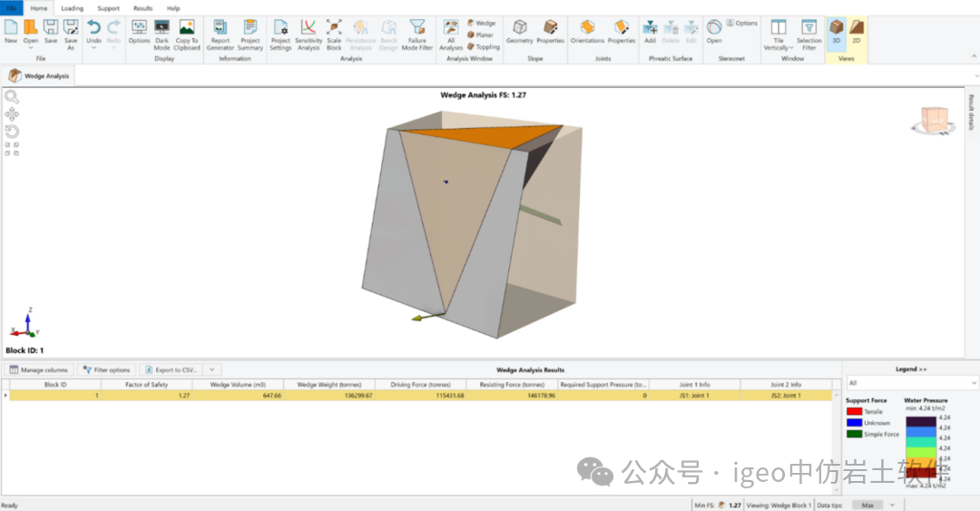Open the Help ribbon tab
980x511 pixels.
tap(173, 8)
